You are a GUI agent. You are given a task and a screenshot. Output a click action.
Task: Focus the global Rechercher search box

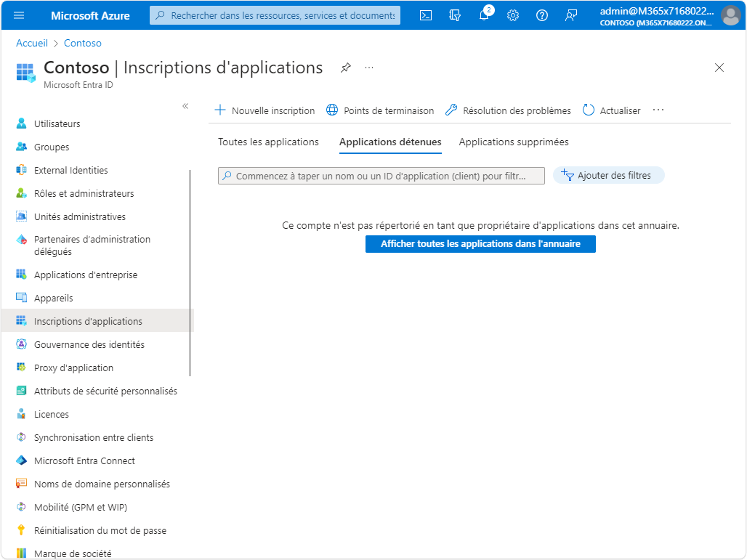click(x=275, y=15)
